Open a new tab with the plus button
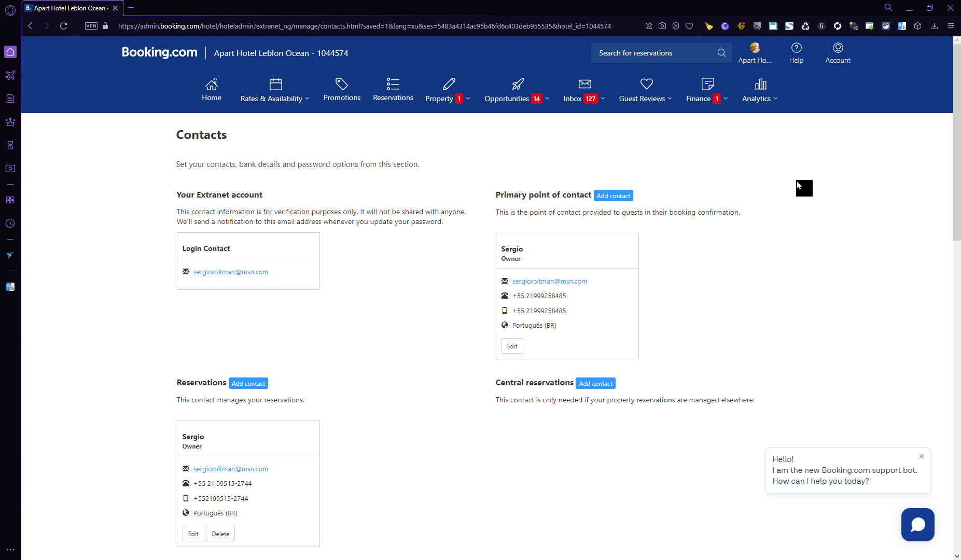Image resolution: width=961 pixels, height=560 pixels. tap(131, 8)
